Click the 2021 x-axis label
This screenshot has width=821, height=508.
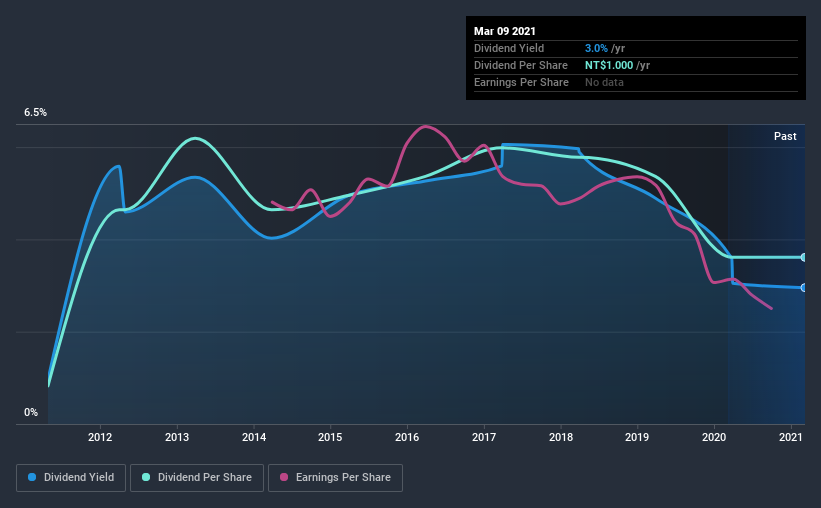click(791, 437)
